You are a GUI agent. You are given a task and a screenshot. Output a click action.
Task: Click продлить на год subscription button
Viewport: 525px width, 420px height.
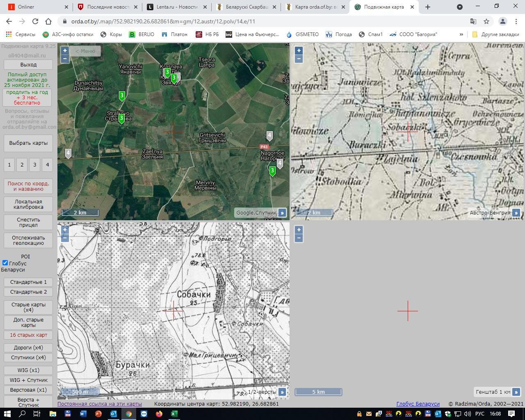[27, 98]
